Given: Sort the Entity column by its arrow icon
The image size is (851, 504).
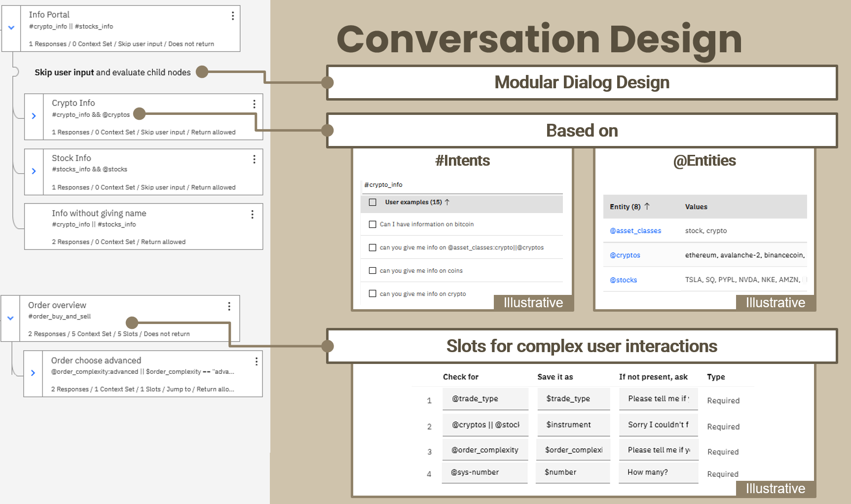Looking at the screenshot, I should 648,207.
